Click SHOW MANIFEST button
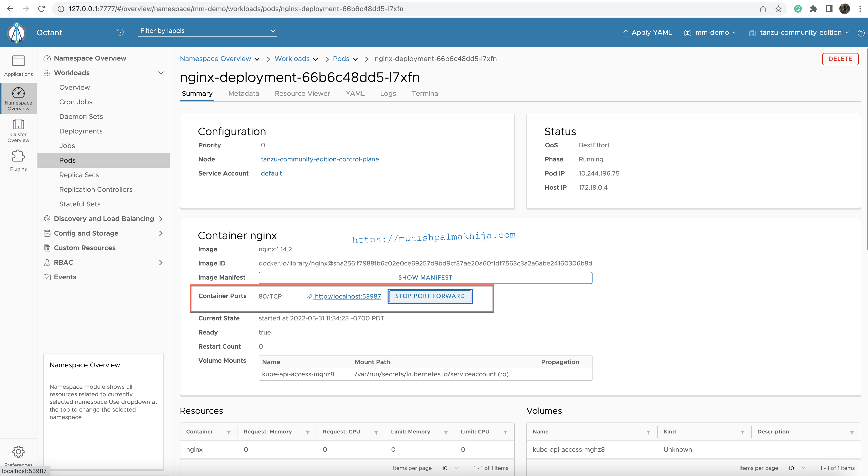This screenshot has width=868, height=476. (425, 278)
